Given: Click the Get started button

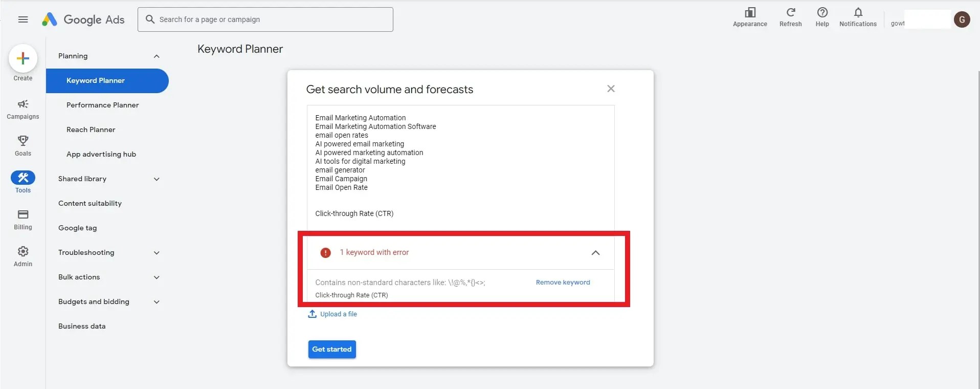Looking at the screenshot, I should click(332, 349).
